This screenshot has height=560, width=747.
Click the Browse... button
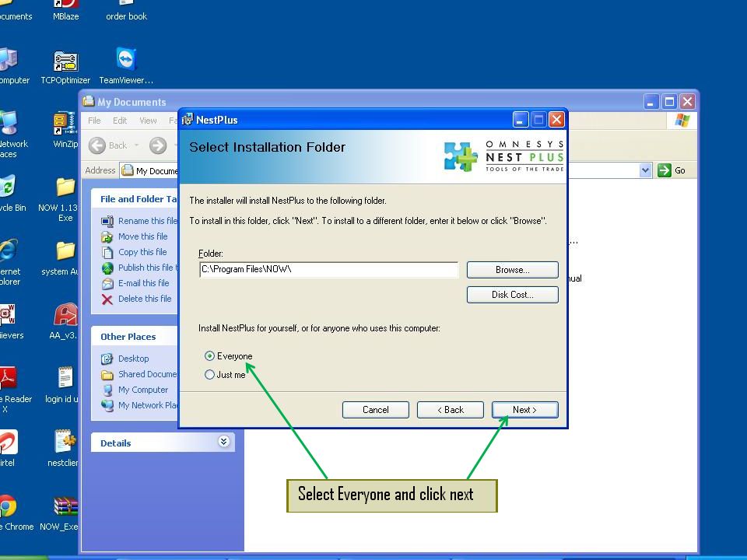512,270
